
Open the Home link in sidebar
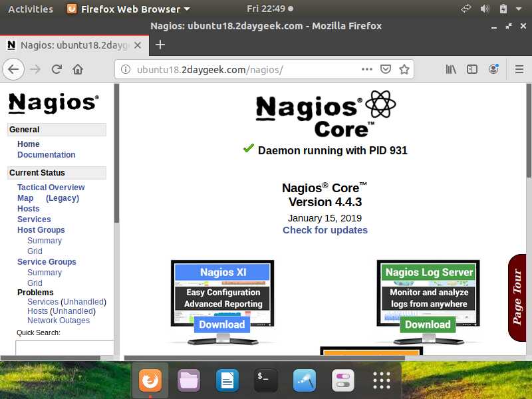pyautogui.click(x=29, y=144)
